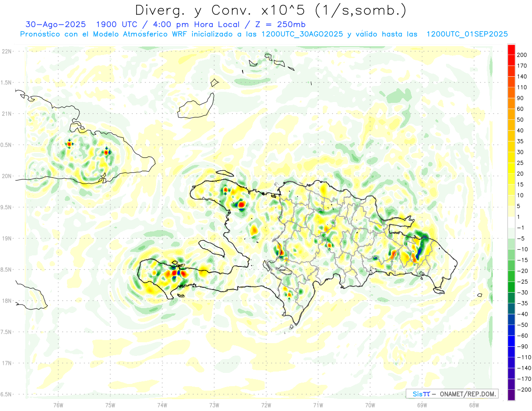Click the "35" color bar label
532x411 pixels.
[520, 141]
